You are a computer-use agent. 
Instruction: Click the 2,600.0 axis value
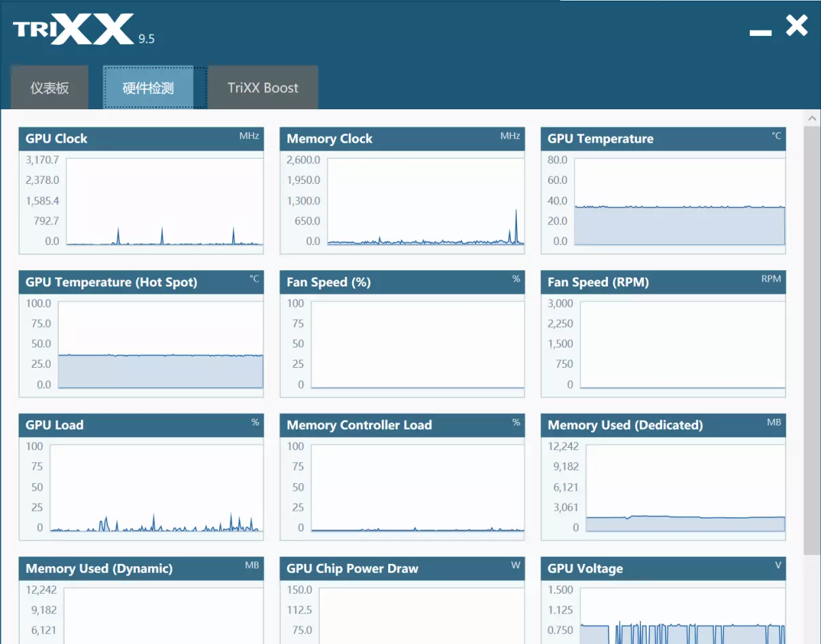(x=304, y=160)
